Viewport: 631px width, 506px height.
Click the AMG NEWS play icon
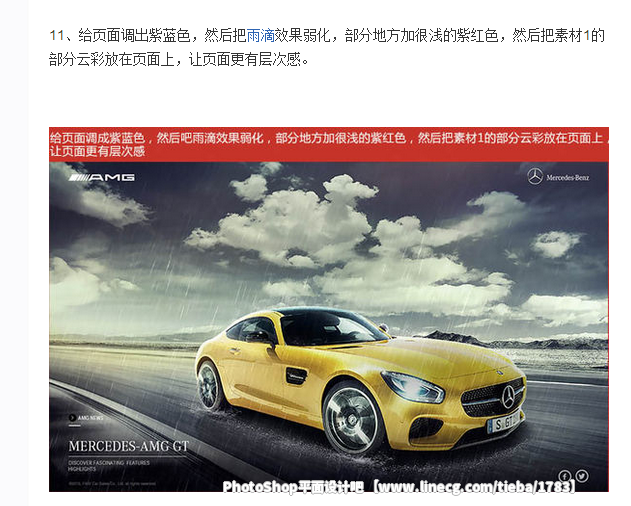tap(72, 418)
